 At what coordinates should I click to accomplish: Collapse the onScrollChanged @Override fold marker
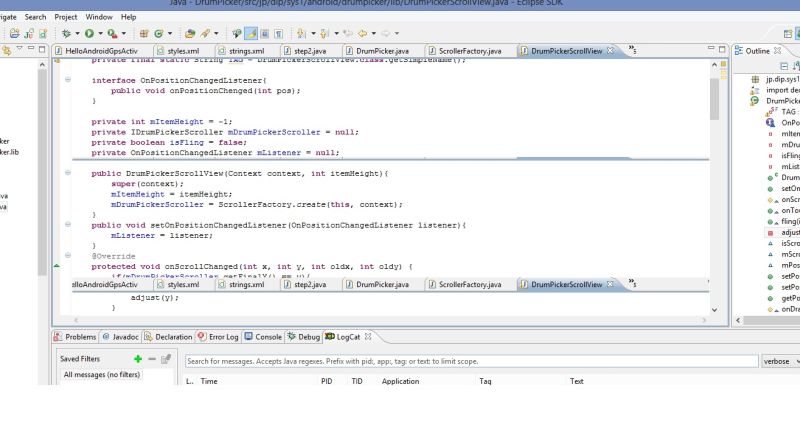coord(67,255)
